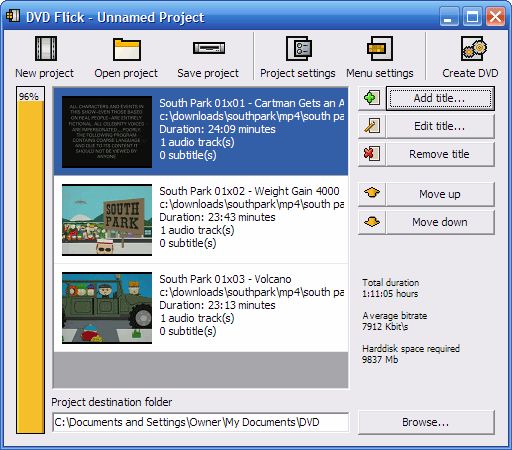Click the Save project label

pyautogui.click(x=208, y=73)
